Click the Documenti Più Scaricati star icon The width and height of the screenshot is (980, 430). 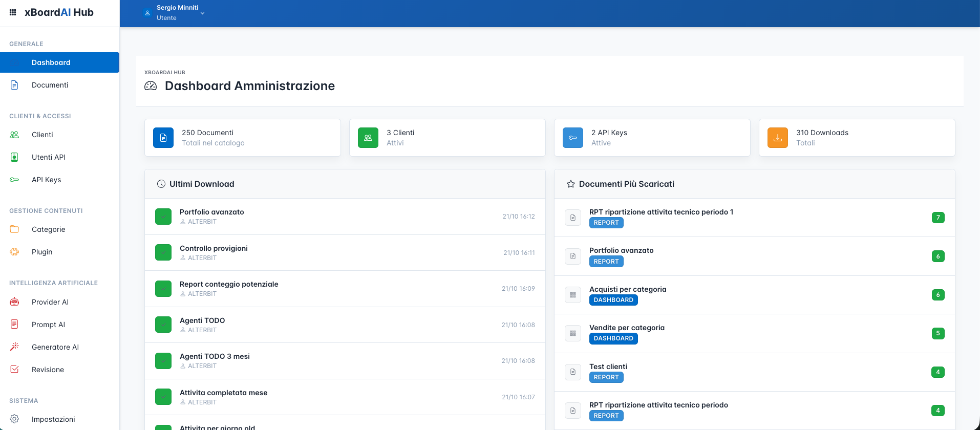(571, 184)
